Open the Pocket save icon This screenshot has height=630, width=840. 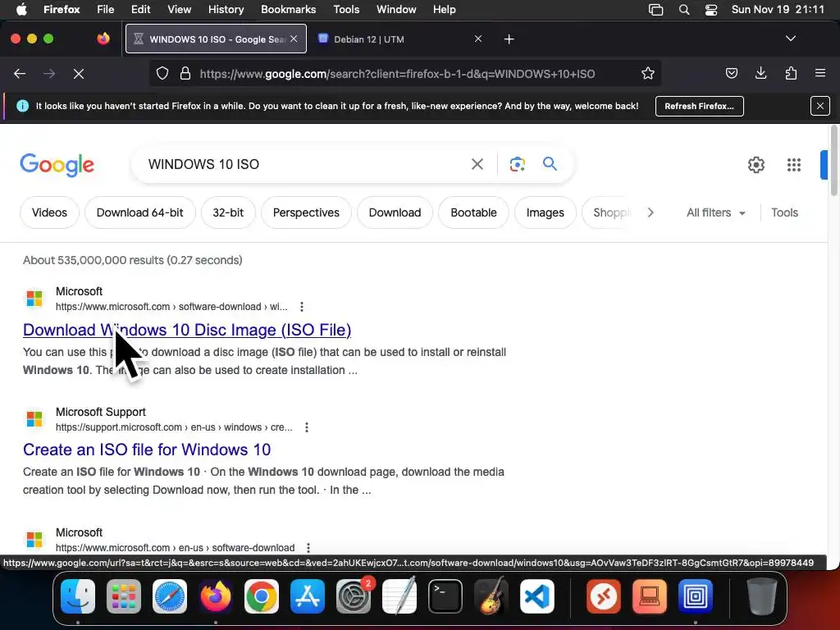731,73
